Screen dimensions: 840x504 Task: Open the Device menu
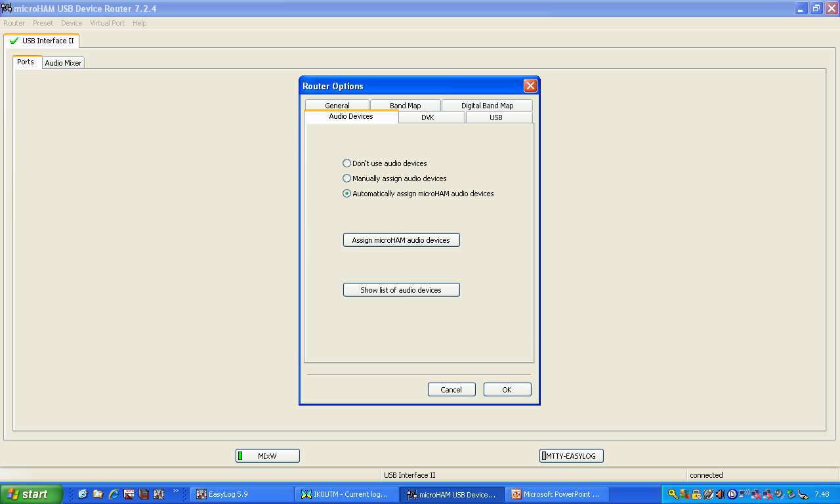[x=72, y=23]
